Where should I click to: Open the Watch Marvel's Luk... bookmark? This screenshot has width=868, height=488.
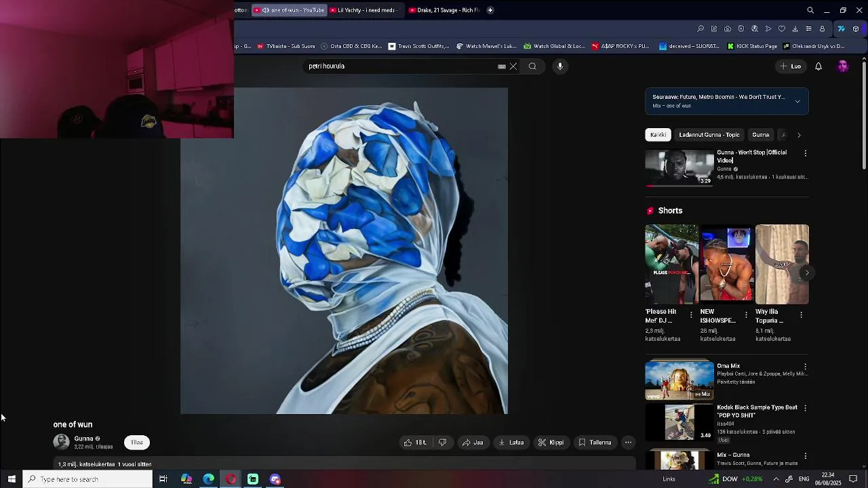486,46
